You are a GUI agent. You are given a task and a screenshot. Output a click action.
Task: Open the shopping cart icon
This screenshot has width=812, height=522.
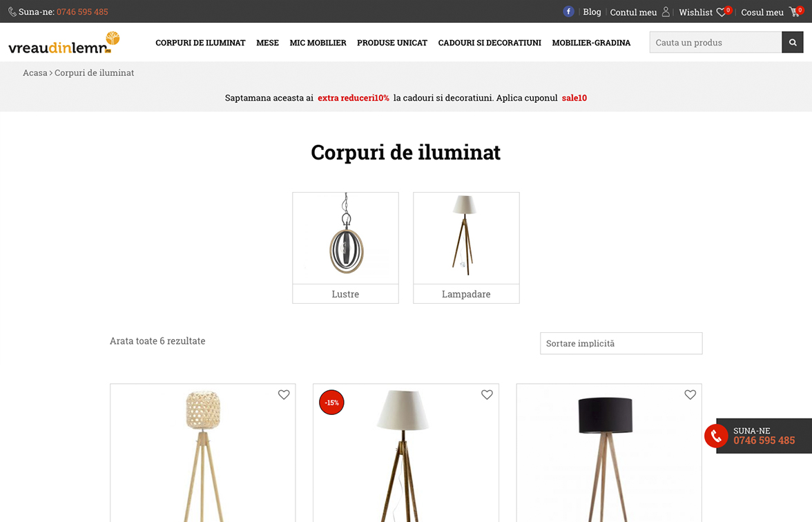pyautogui.click(x=794, y=12)
